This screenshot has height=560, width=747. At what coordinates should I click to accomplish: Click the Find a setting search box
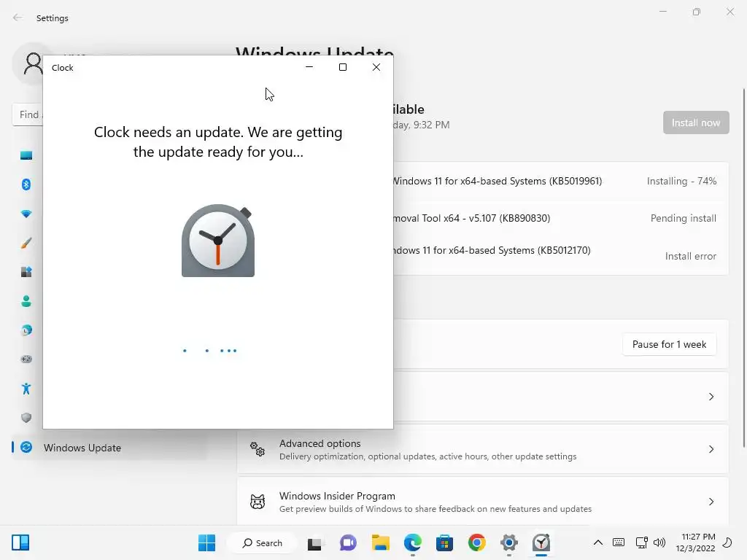click(x=28, y=114)
